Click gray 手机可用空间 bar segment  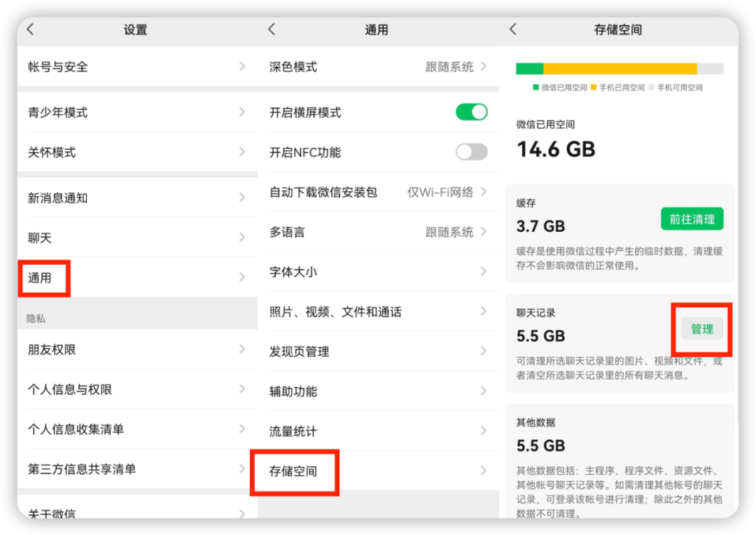(710, 69)
